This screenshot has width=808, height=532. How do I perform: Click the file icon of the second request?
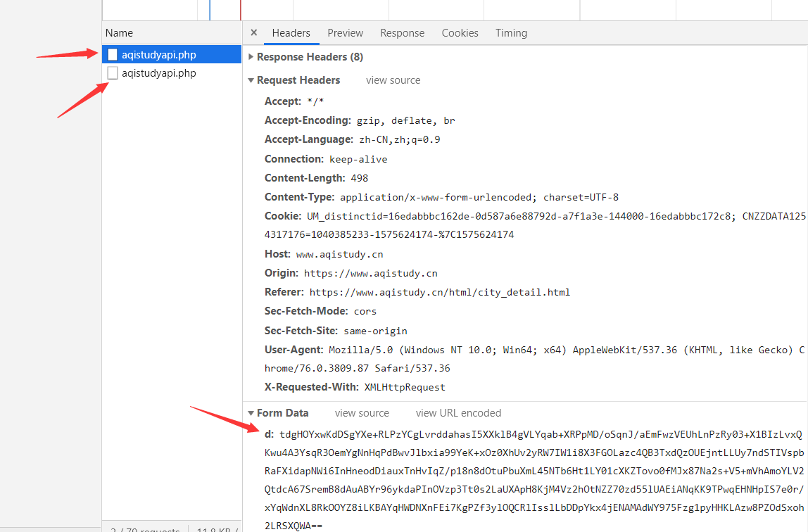coord(113,73)
